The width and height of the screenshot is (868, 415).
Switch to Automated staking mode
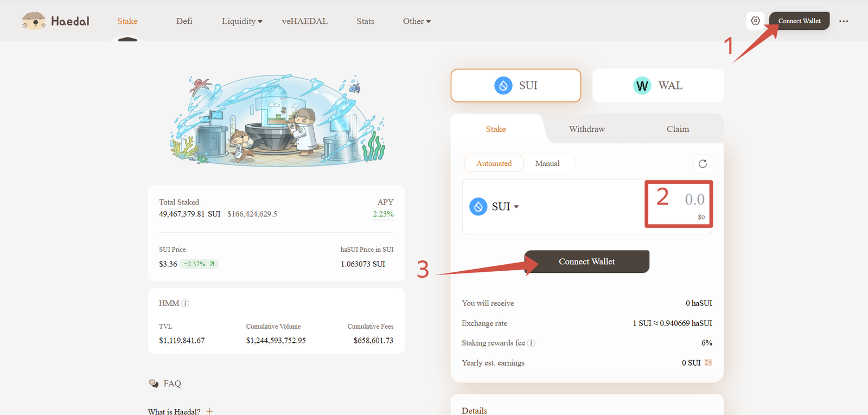[x=494, y=163]
